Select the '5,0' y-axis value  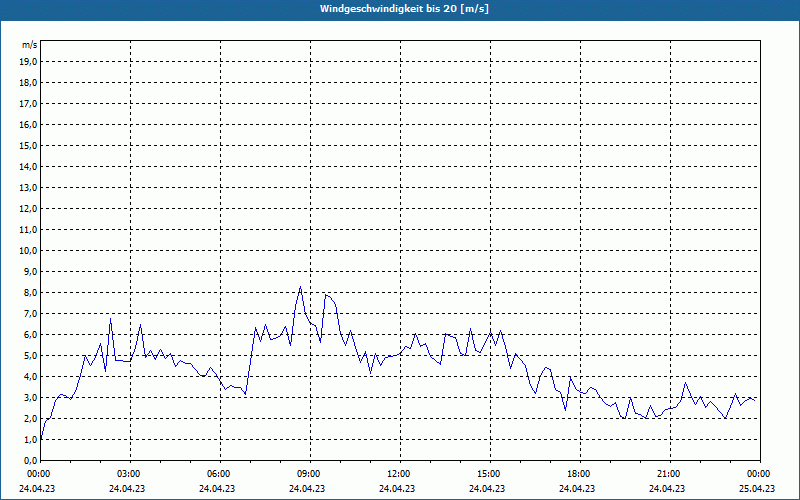point(30,356)
